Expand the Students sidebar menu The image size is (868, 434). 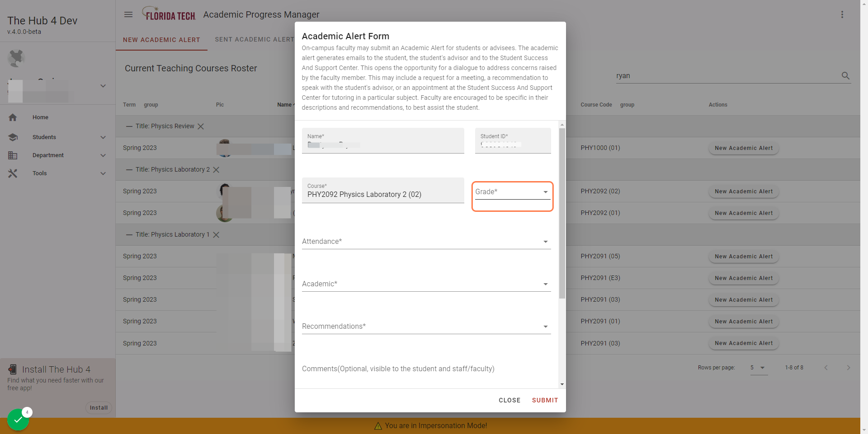click(103, 137)
